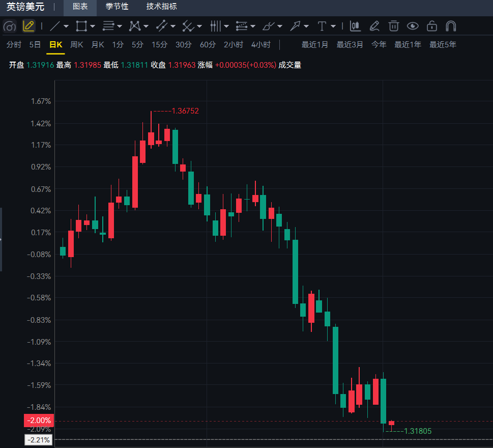The height and width of the screenshot is (448, 493).
Task: Show the 最近3月 range
Action: [350, 45]
